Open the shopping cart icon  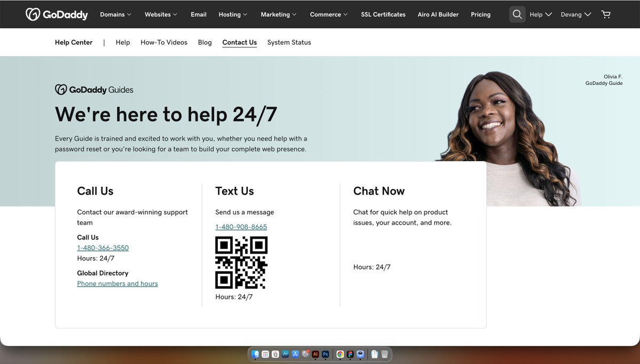click(606, 14)
